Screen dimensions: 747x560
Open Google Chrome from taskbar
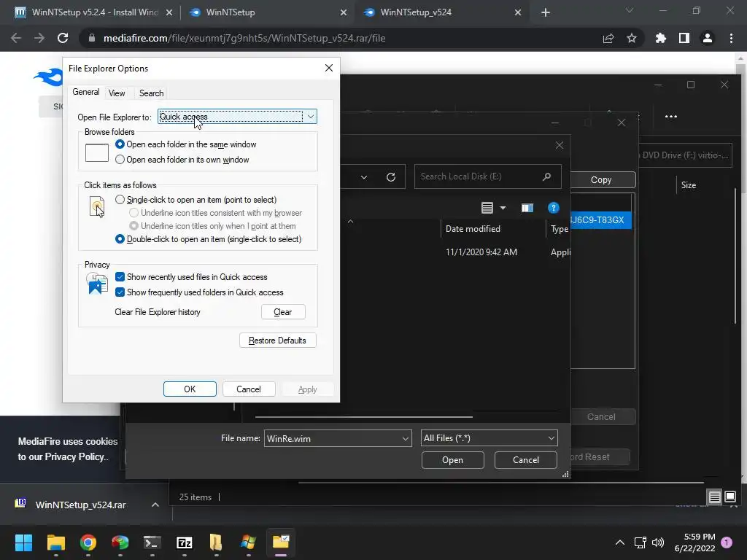[88, 542]
